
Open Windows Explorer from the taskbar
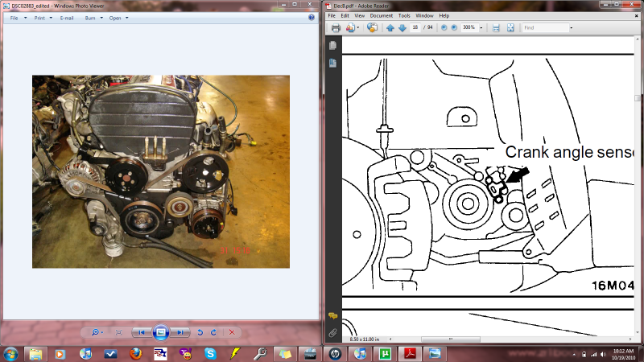click(x=35, y=354)
